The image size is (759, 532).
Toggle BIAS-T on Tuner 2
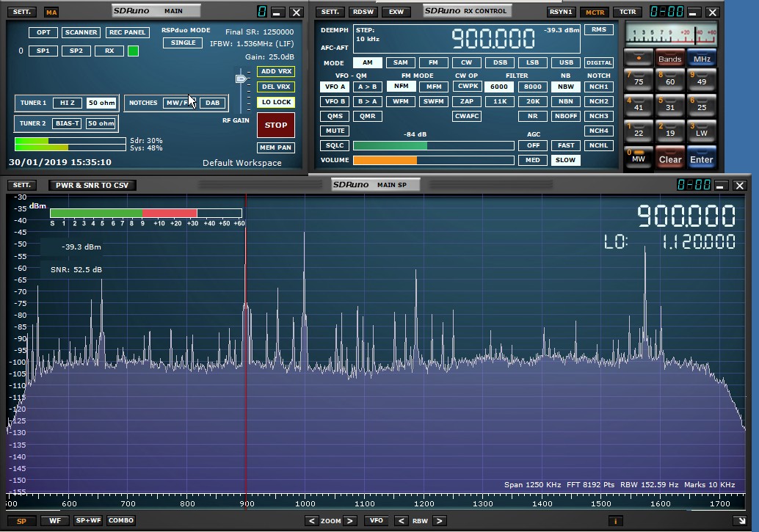click(x=67, y=123)
